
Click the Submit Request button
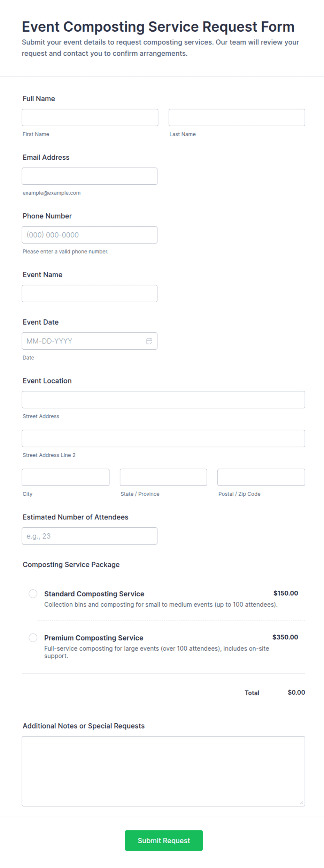(x=164, y=840)
